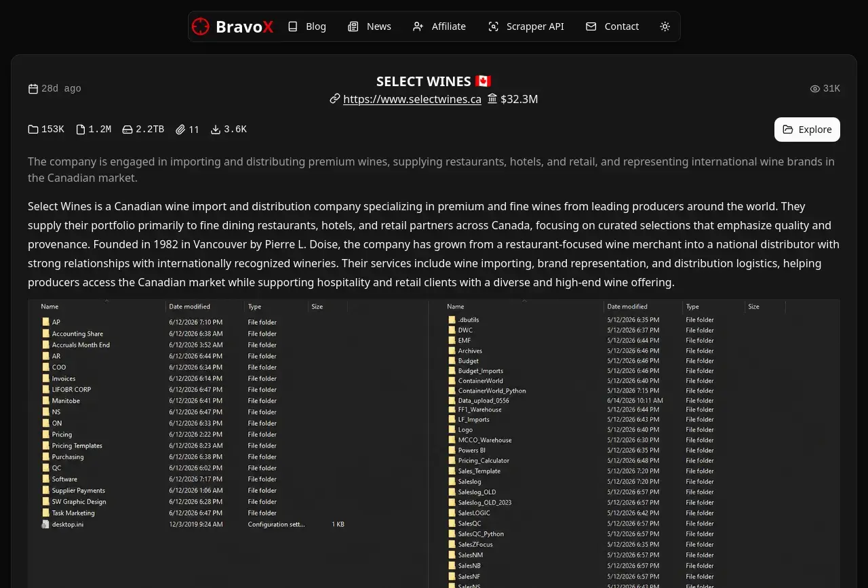Click the chain link icon before the URL
Image resolution: width=868 pixels, height=588 pixels.
click(x=335, y=99)
